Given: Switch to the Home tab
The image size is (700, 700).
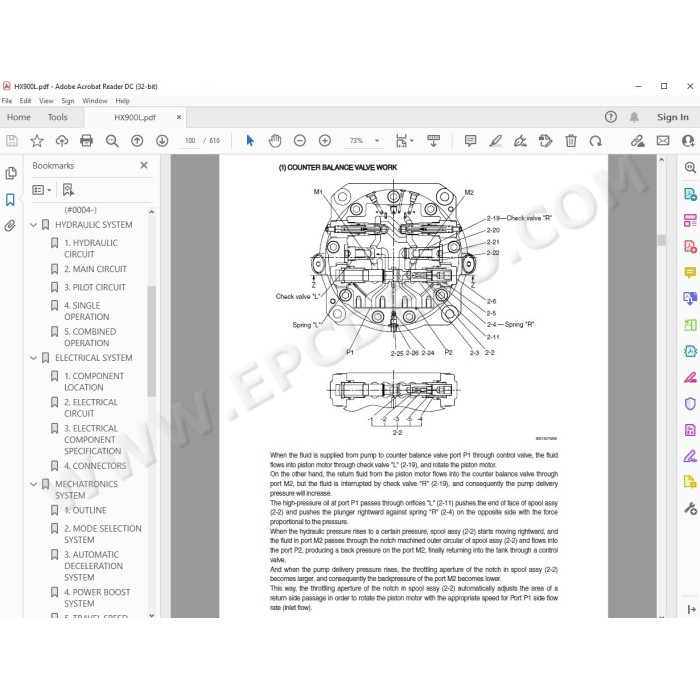Looking at the screenshot, I should tap(19, 117).
